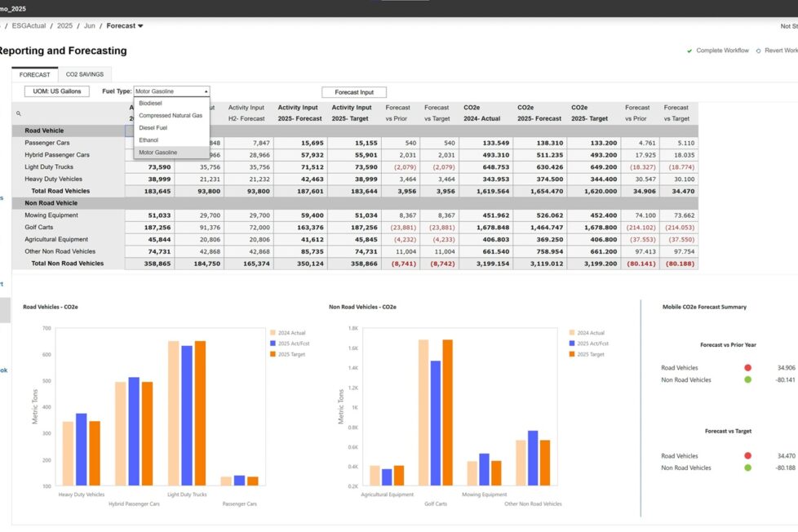The image size is (798, 532).
Task: Click the green Complete Workflow checkmark icon
Action: 689,51
